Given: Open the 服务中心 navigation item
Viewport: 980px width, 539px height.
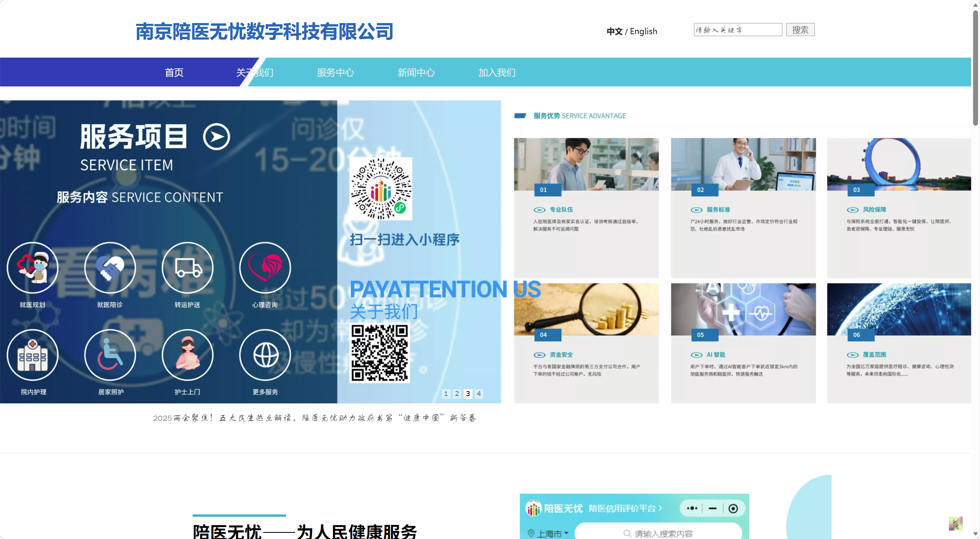Looking at the screenshot, I should coord(335,72).
